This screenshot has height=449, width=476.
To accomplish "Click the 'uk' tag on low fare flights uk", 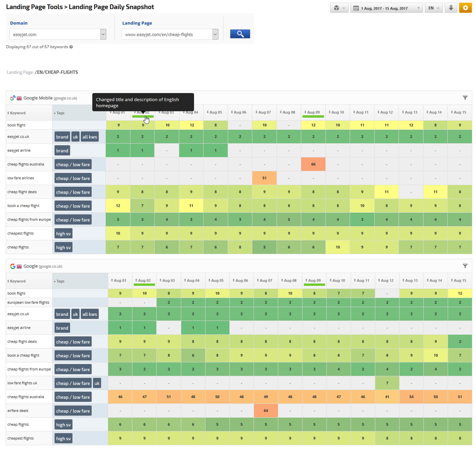I will (x=97, y=383).
